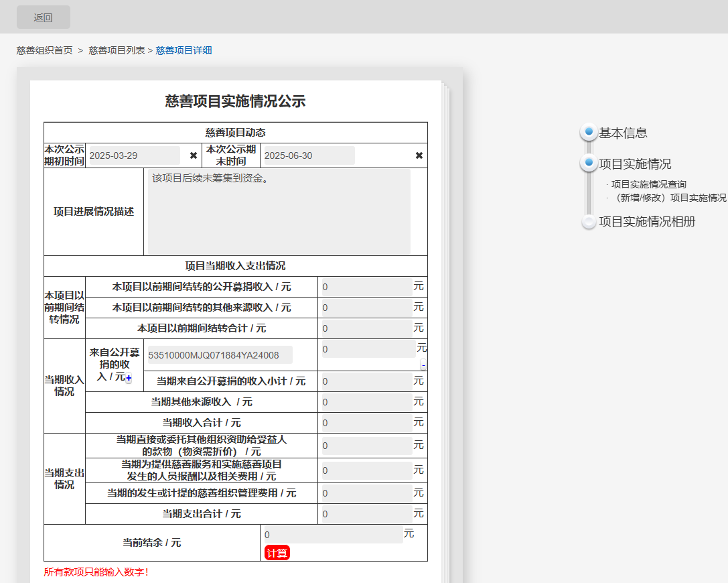The height and width of the screenshot is (583, 728).
Task: Click the 项目实施情况 step circle marker
Action: [x=589, y=163]
